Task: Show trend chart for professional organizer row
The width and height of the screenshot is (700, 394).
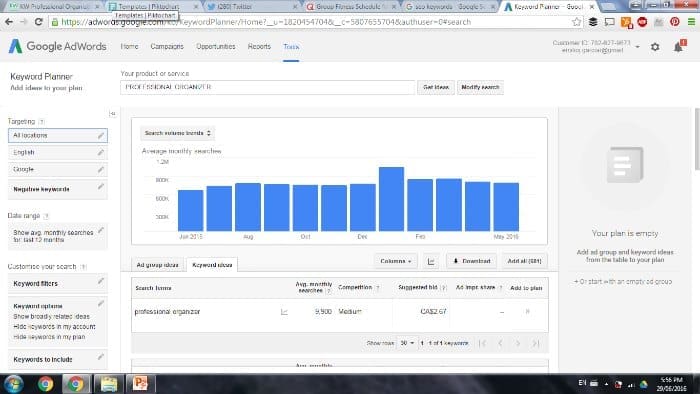Action: pos(284,312)
